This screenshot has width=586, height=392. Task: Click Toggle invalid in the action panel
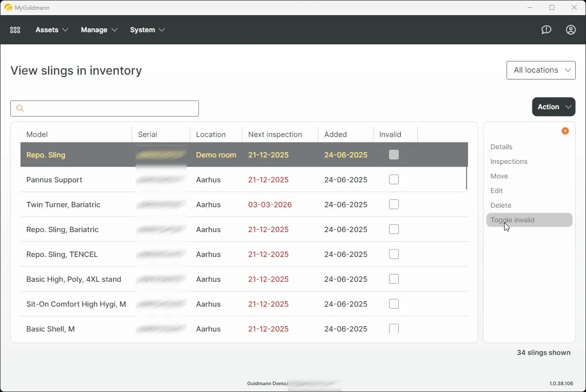[512, 220]
